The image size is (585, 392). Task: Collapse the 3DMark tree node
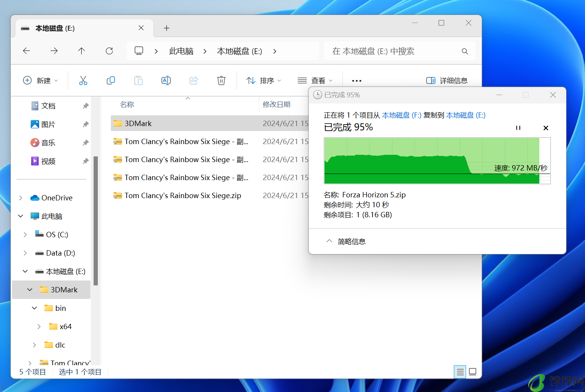(x=30, y=290)
